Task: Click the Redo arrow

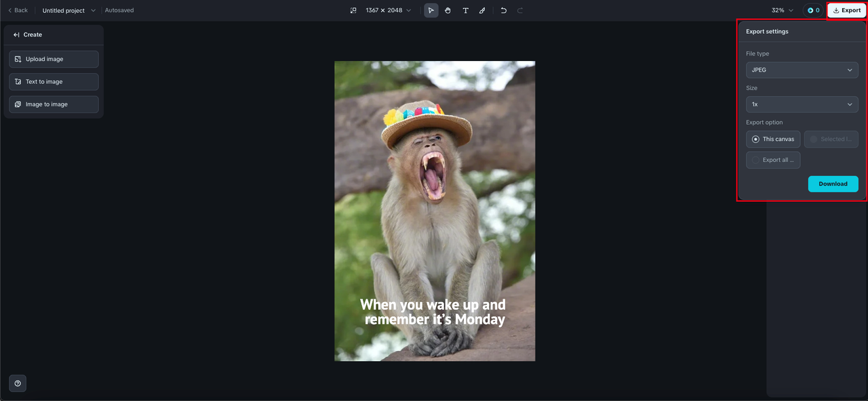Action: 520,10
